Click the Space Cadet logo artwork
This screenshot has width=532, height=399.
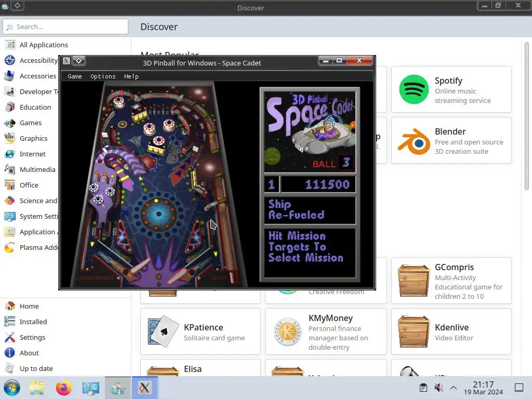[310, 132]
